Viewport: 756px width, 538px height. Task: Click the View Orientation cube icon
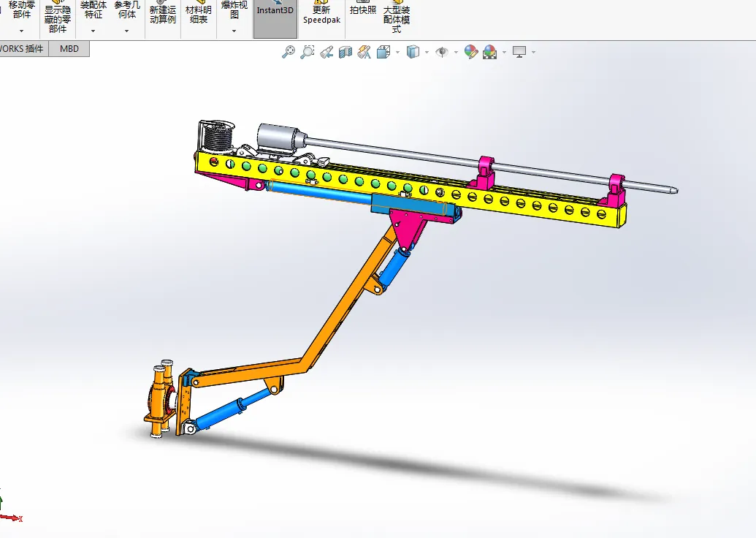tap(382, 52)
